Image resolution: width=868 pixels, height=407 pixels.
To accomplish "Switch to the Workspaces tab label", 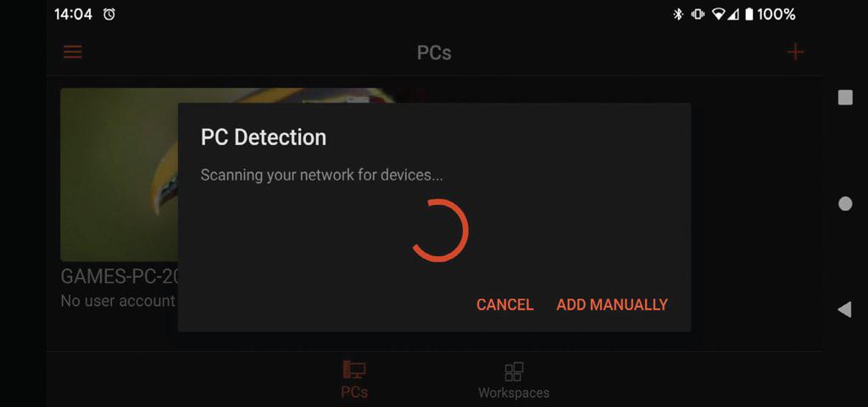I will click(514, 393).
